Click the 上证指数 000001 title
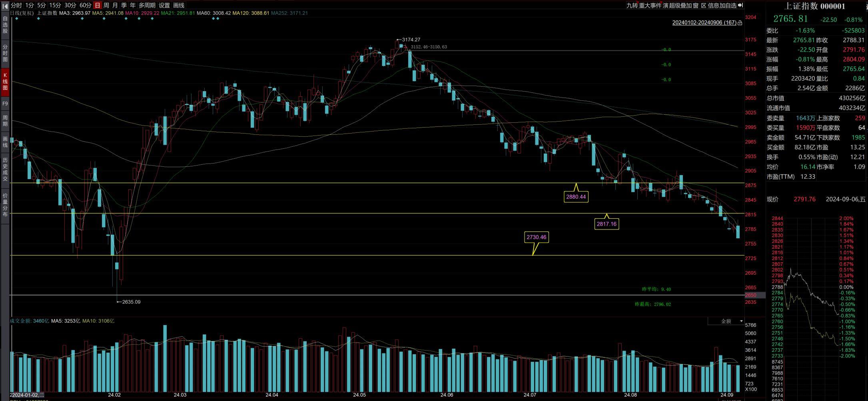The width and height of the screenshot is (868, 401). click(814, 6)
